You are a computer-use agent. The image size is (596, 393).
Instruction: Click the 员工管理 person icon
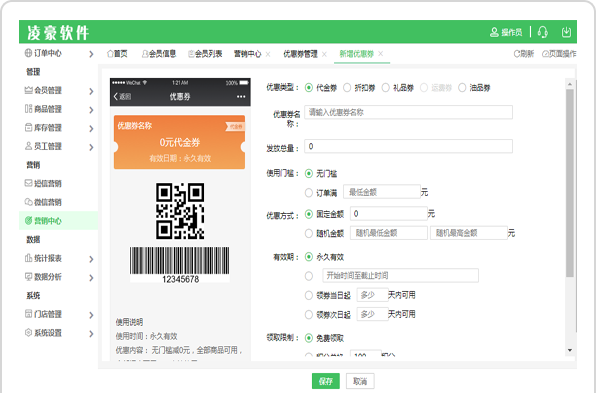tap(29, 146)
